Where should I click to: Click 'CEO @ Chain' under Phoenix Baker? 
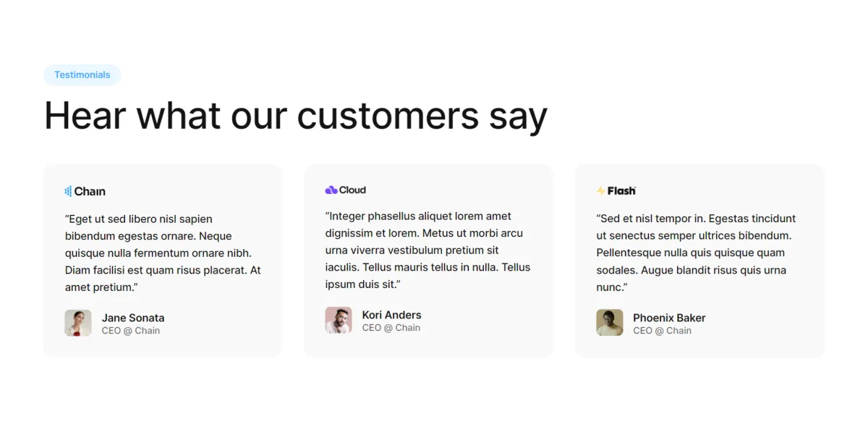pyautogui.click(x=663, y=331)
